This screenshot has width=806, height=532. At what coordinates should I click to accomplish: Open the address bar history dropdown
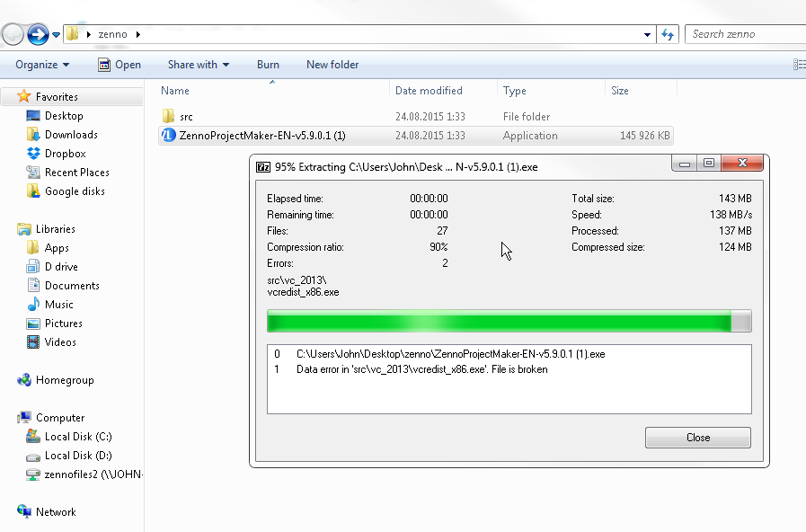[647, 34]
